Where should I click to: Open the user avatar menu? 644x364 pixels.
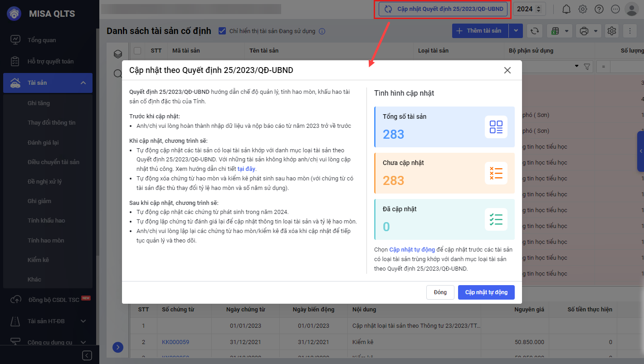(631, 9)
